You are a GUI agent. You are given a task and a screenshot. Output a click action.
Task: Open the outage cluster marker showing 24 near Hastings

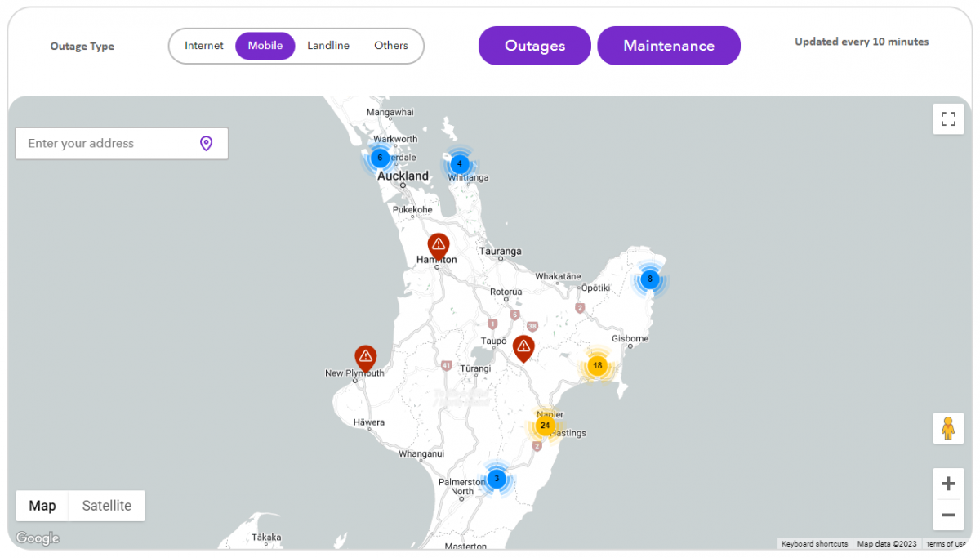click(x=546, y=426)
